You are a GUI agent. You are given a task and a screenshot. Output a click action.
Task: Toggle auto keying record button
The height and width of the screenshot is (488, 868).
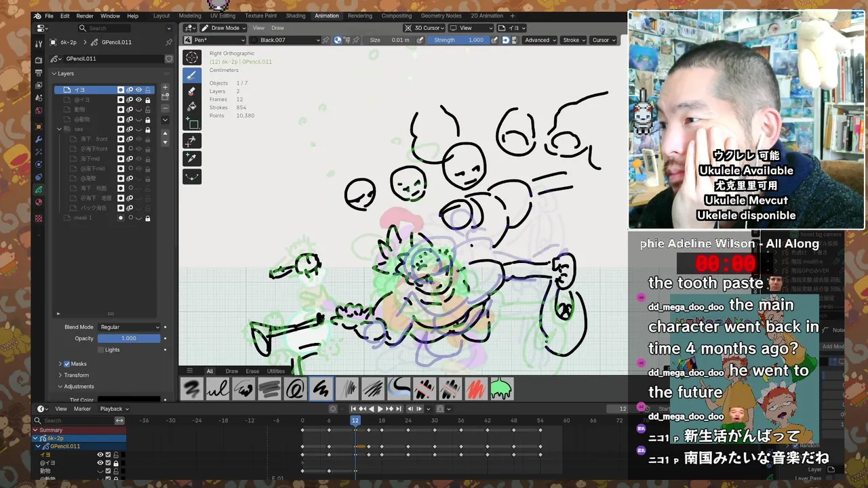point(333,409)
